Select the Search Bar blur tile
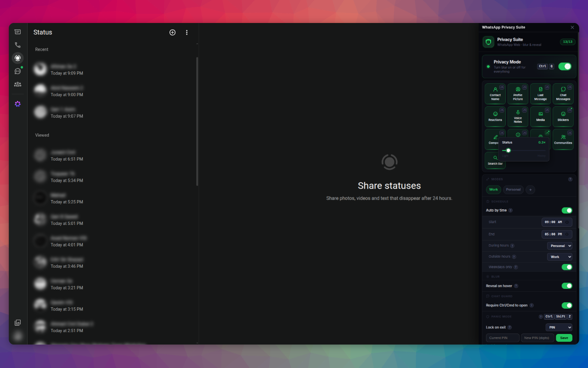Image resolution: width=588 pixels, height=368 pixels. pyautogui.click(x=495, y=161)
